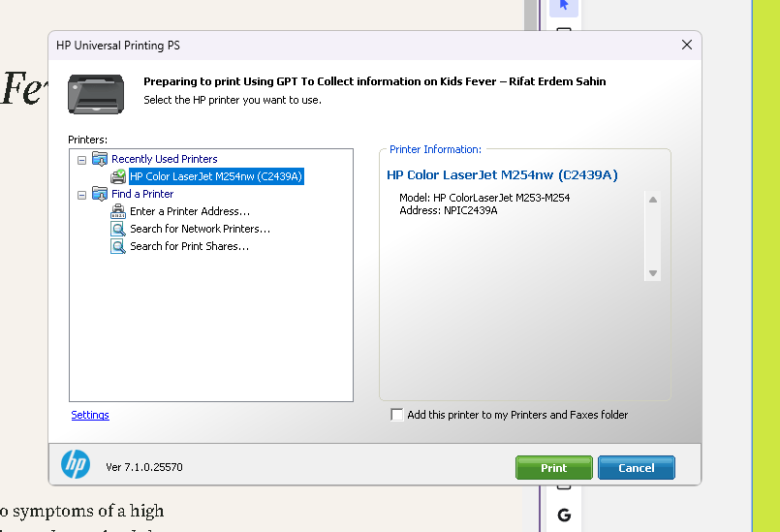Click the Find a Printer label
The width and height of the screenshot is (780, 532).
pos(142,194)
